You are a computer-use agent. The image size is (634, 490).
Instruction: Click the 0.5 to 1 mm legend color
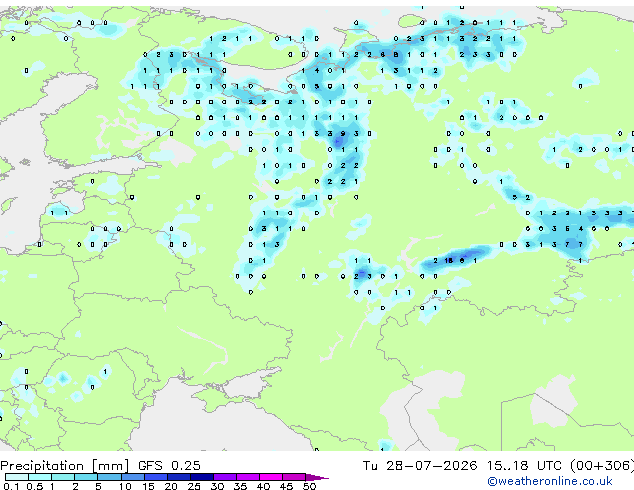(x=40, y=477)
